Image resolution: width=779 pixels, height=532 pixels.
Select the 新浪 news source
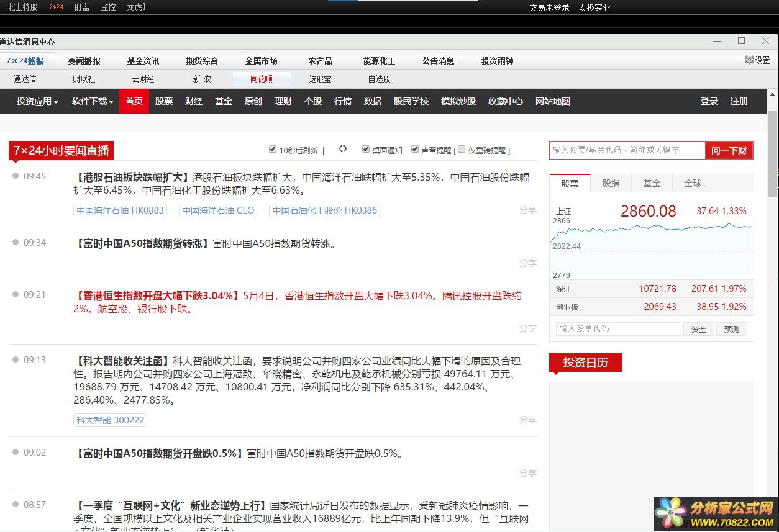tap(202, 79)
